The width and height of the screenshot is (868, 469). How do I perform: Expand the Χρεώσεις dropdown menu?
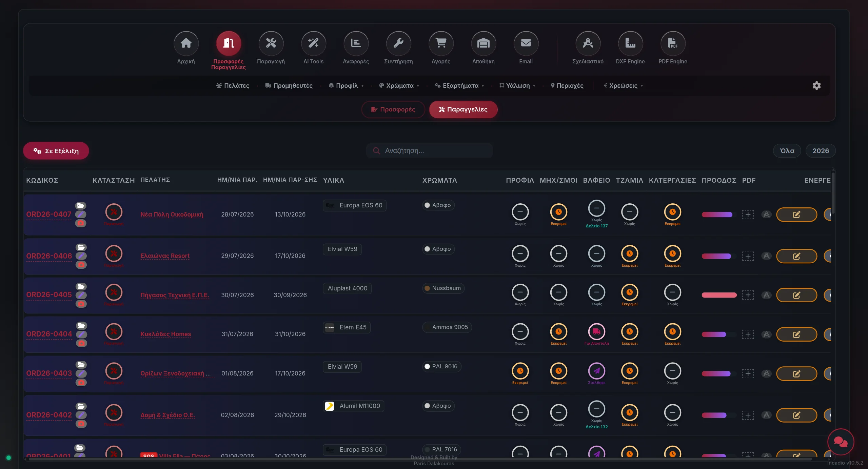point(623,86)
